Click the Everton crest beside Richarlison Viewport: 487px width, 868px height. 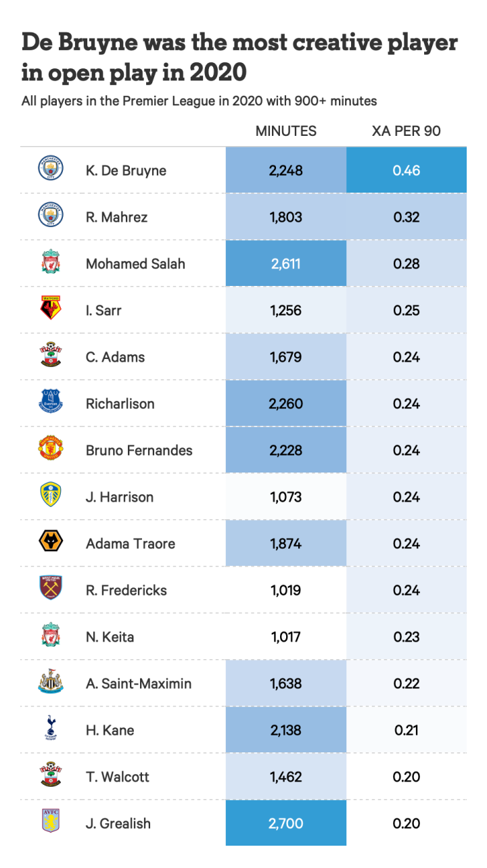pos(51,404)
